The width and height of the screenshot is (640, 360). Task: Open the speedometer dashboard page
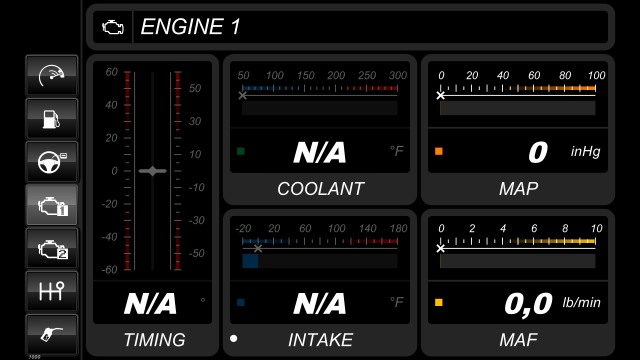[51, 76]
